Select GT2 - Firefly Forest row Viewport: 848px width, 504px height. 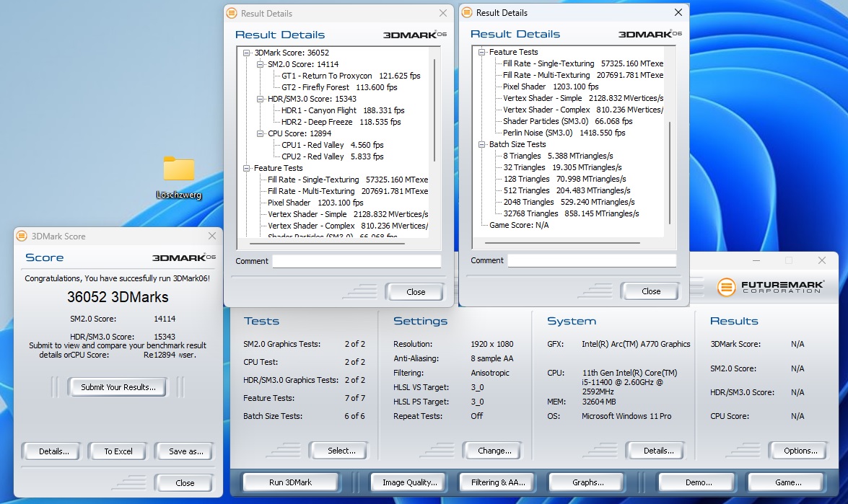click(339, 87)
